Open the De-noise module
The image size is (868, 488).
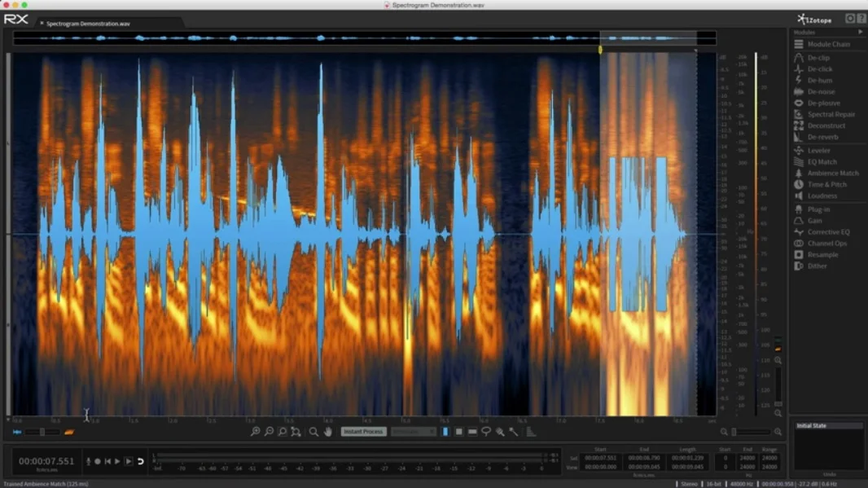click(x=822, y=91)
